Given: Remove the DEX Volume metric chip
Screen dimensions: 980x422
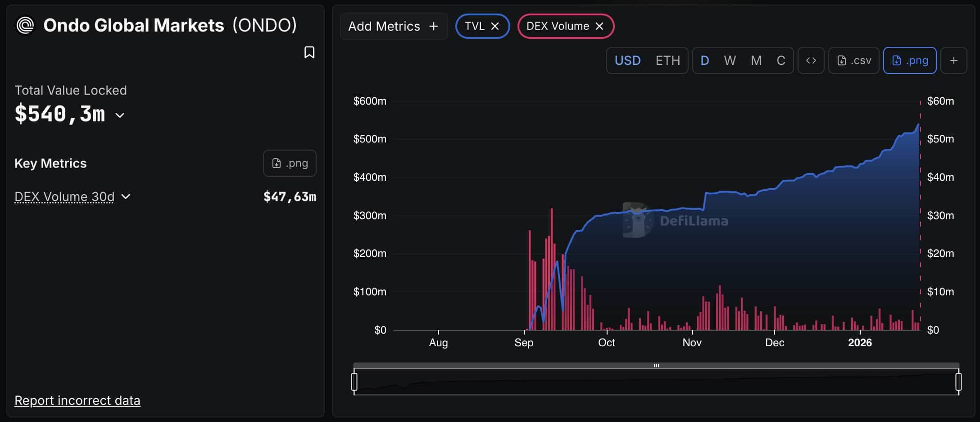Looking at the screenshot, I should (x=599, y=26).
